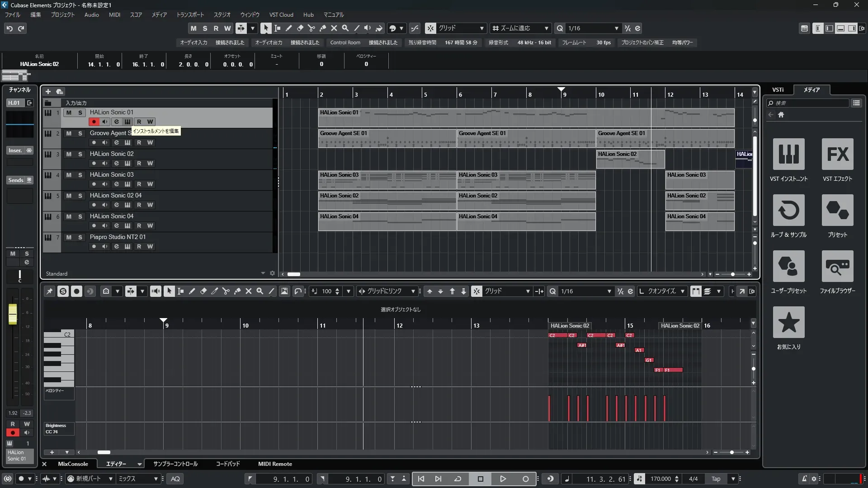Open Loops & Samples tile

788,210
